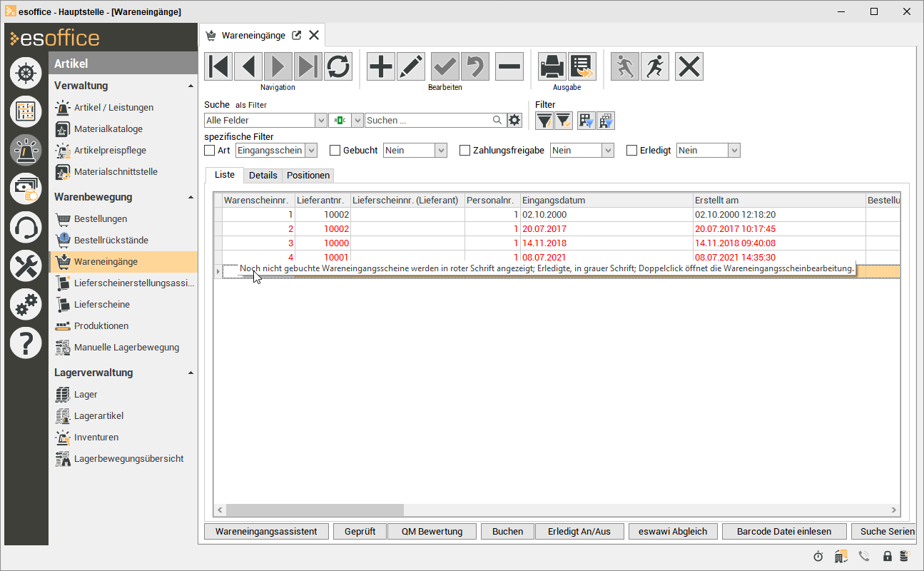Click the horizontal scrollbar thumb of list
924x571 pixels.
pyautogui.click(x=315, y=510)
